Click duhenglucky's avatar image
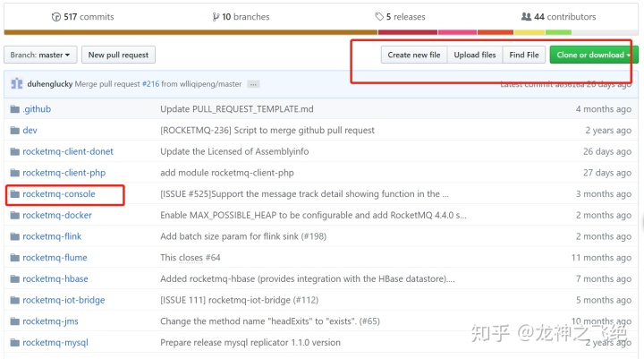Viewport: 644px width, 359px height. (x=17, y=83)
